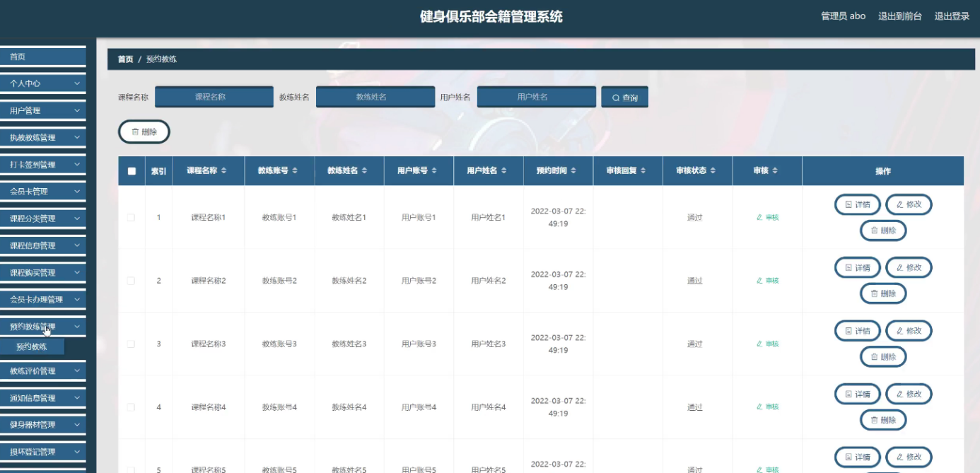Click 修改 for row 1

pyautogui.click(x=909, y=204)
